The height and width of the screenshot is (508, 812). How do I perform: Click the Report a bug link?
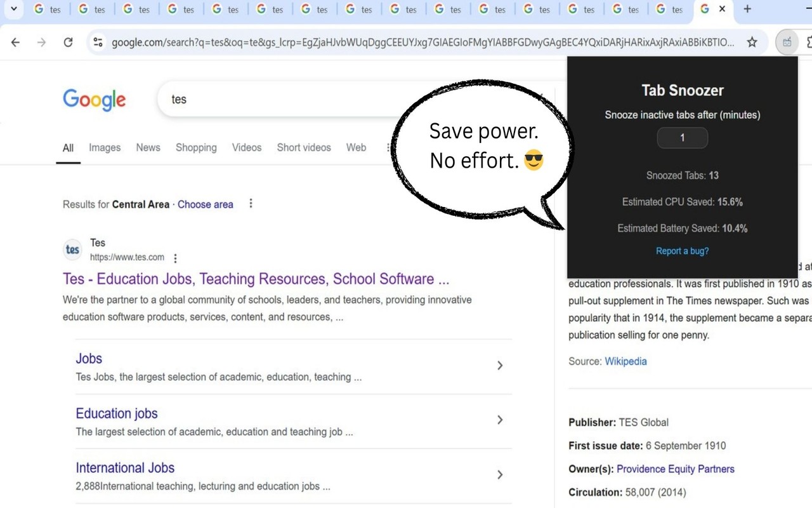pyautogui.click(x=682, y=251)
